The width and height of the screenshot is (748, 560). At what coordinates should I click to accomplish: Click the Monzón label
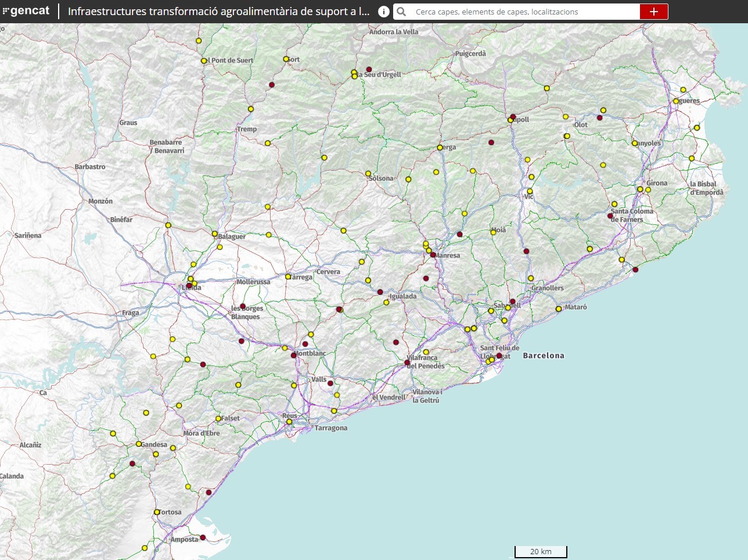click(100, 201)
